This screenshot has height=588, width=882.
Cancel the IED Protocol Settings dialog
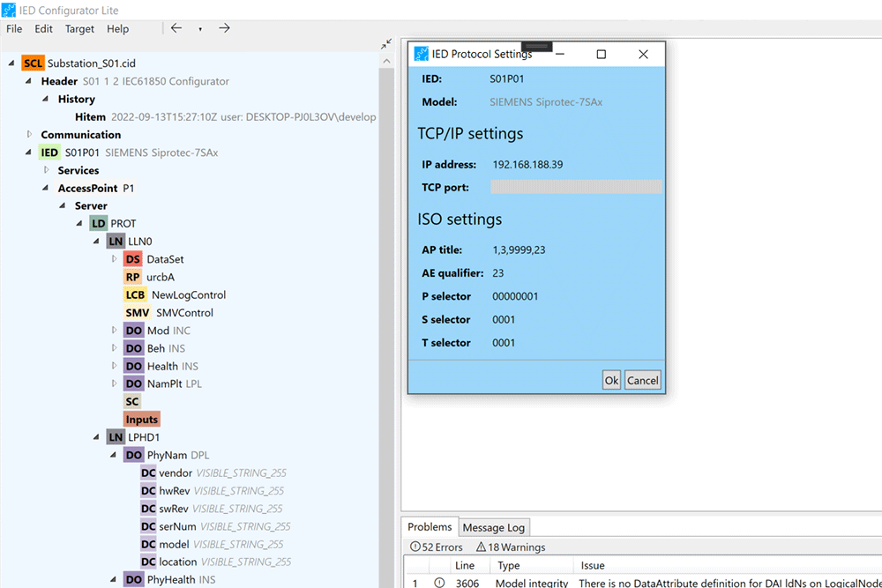[642, 381]
